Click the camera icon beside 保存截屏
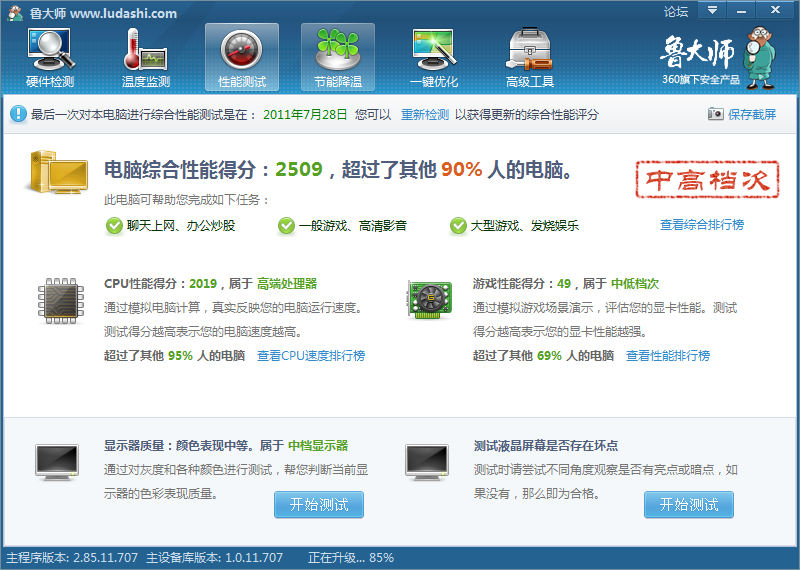The width and height of the screenshot is (800, 570). (715, 114)
